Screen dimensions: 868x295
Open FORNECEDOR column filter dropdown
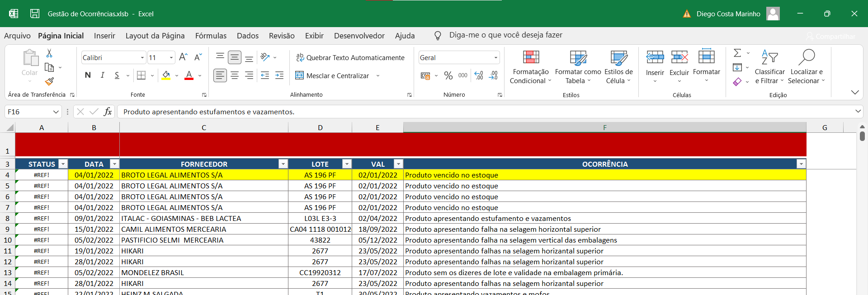point(283,164)
